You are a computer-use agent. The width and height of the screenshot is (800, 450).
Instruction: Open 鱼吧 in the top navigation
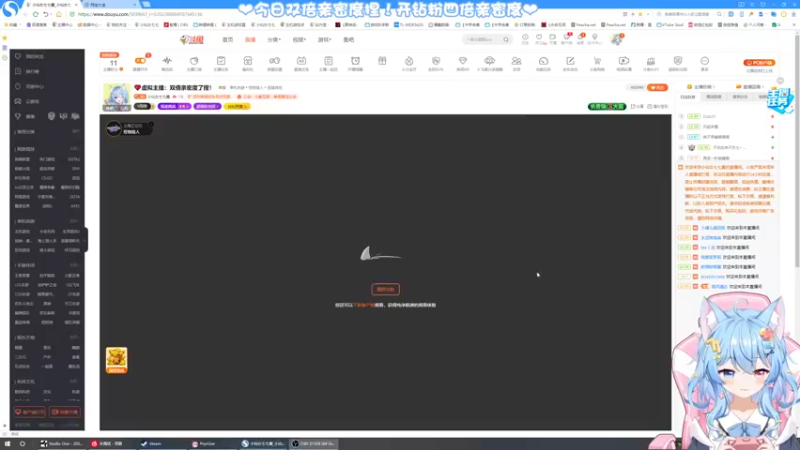pos(348,39)
